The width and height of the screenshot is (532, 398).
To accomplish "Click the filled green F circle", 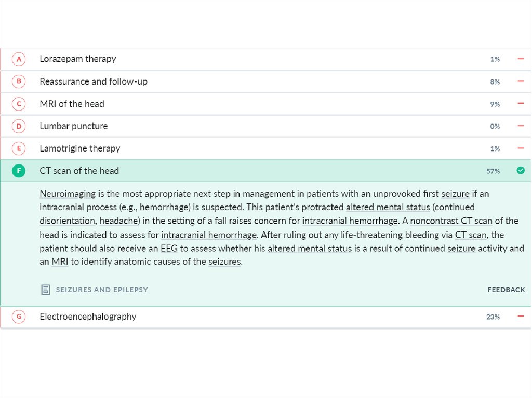I will [x=19, y=171].
